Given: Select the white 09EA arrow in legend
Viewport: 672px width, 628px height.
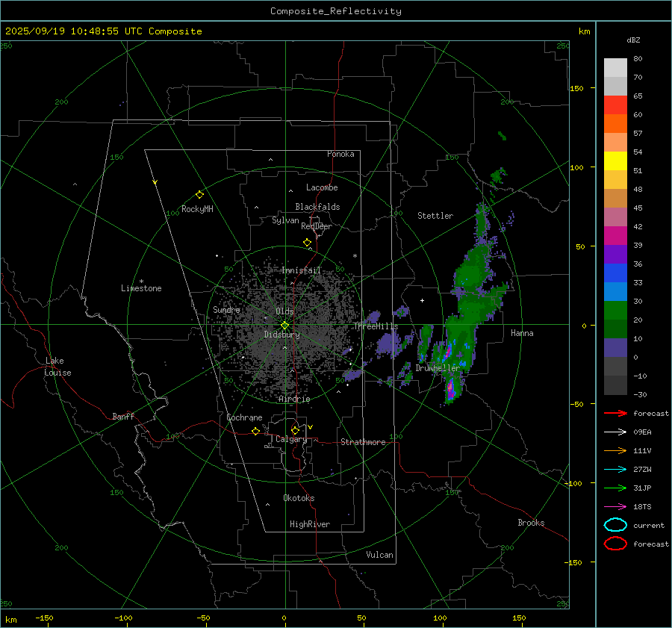Looking at the screenshot, I should tap(615, 432).
